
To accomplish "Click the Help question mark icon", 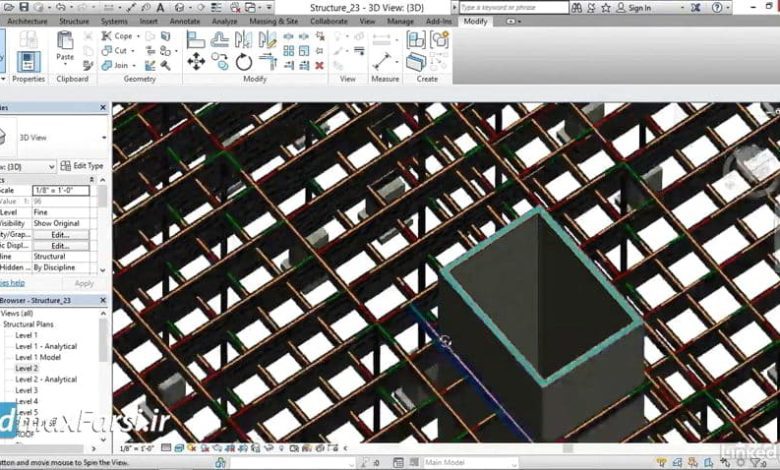I will [x=717, y=7].
